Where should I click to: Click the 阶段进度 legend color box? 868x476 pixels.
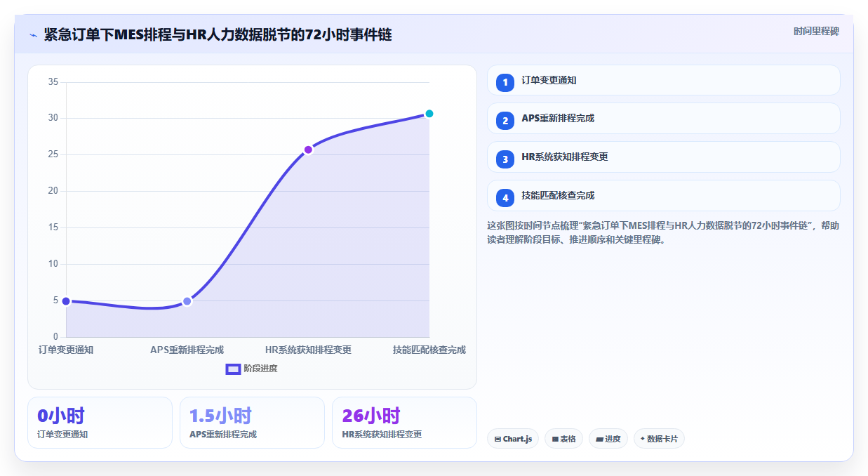click(x=233, y=369)
